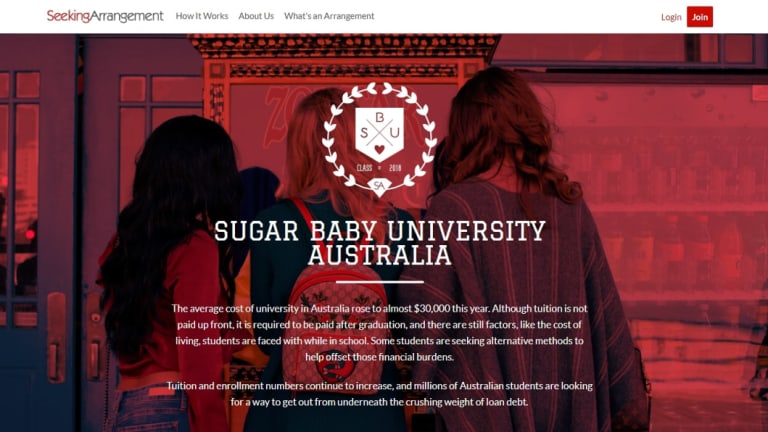768x432 pixels.
Task: Go to About Us
Action: click(256, 16)
